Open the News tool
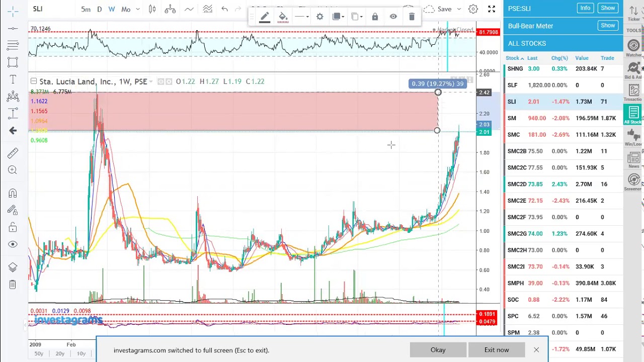The height and width of the screenshot is (362, 644). point(633,160)
